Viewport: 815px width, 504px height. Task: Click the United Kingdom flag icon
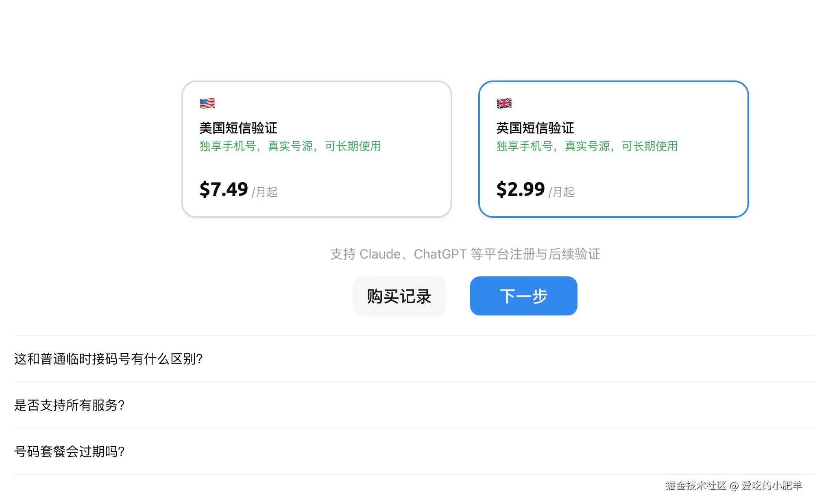coord(504,103)
